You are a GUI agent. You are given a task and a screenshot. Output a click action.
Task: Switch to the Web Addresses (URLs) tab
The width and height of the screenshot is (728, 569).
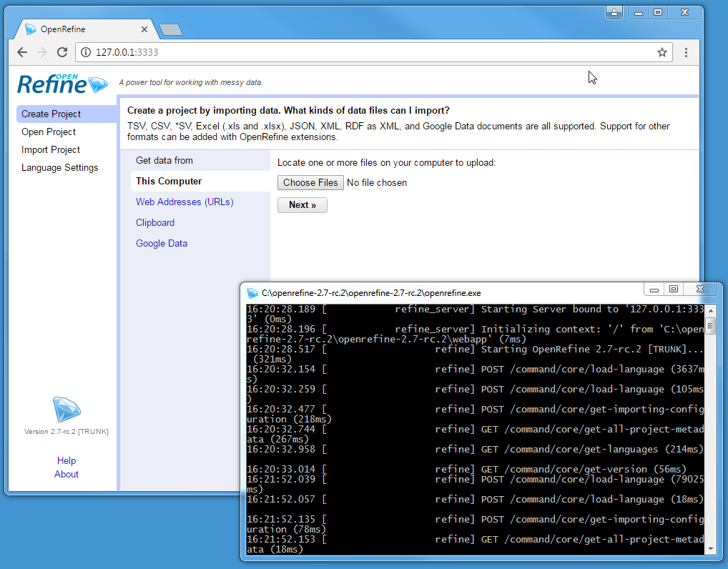pos(185,202)
